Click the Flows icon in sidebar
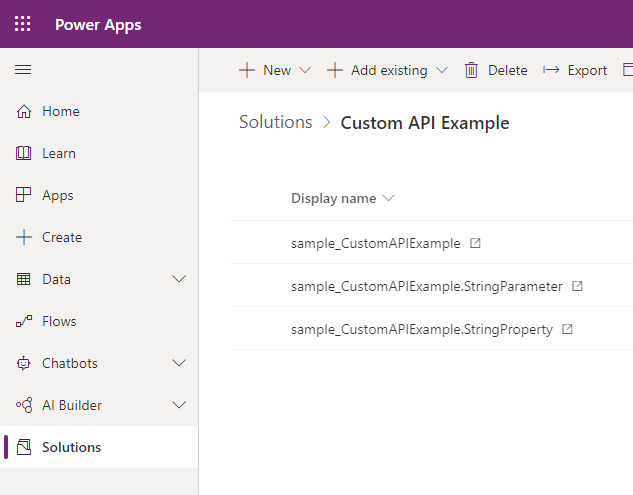This screenshot has height=495, width=633. point(24,322)
